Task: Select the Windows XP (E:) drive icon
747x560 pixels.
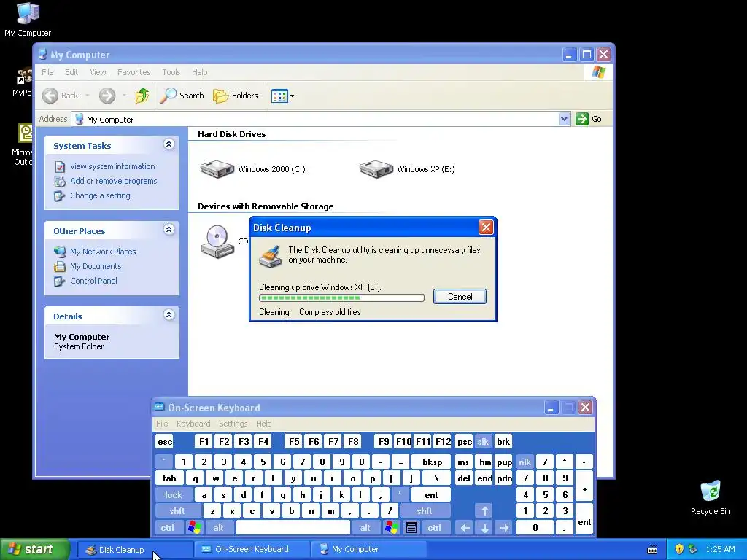Action: pyautogui.click(x=376, y=169)
